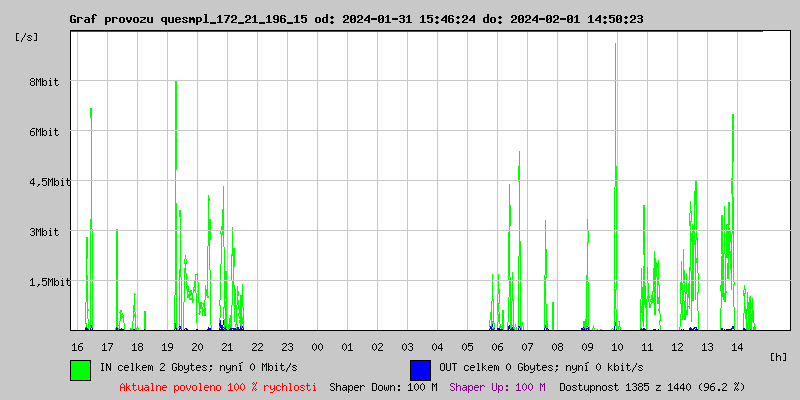Click the blue OUT legend swatch

point(420,369)
